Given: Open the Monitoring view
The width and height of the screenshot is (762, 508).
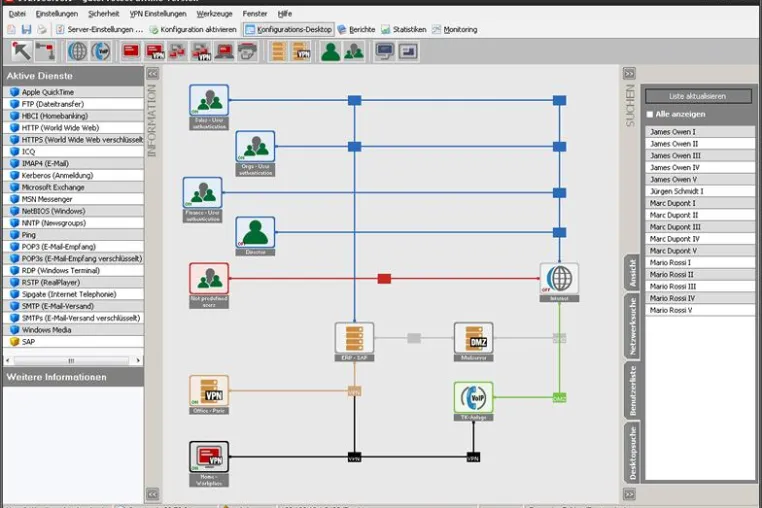Looking at the screenshot, I should [x=454, y=30].
